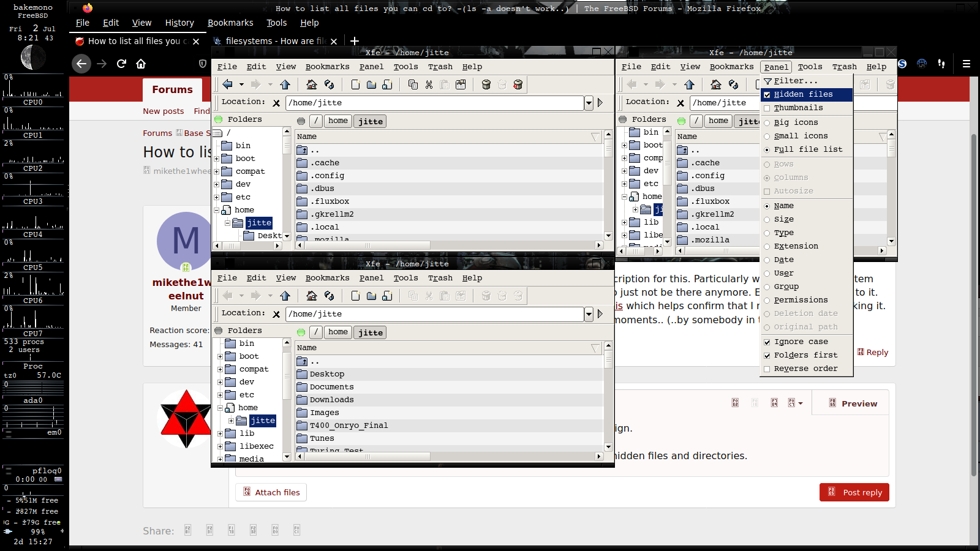Select the Big icons radio option

(767, 122)
